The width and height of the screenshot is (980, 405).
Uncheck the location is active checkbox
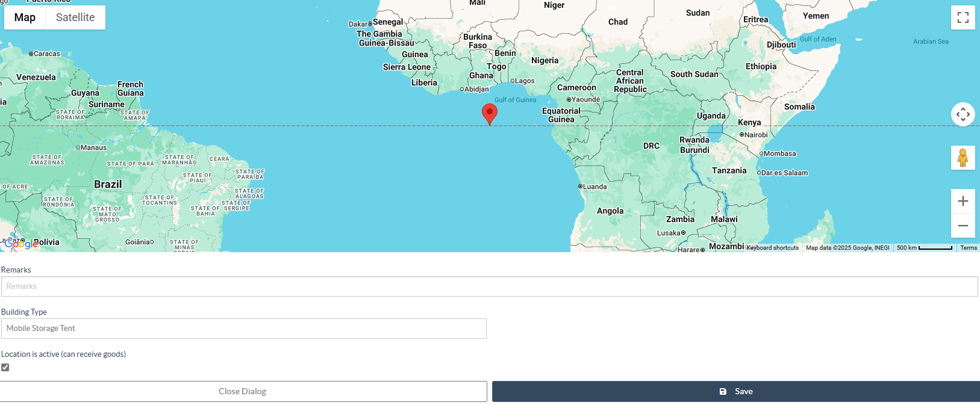[5, 367]
